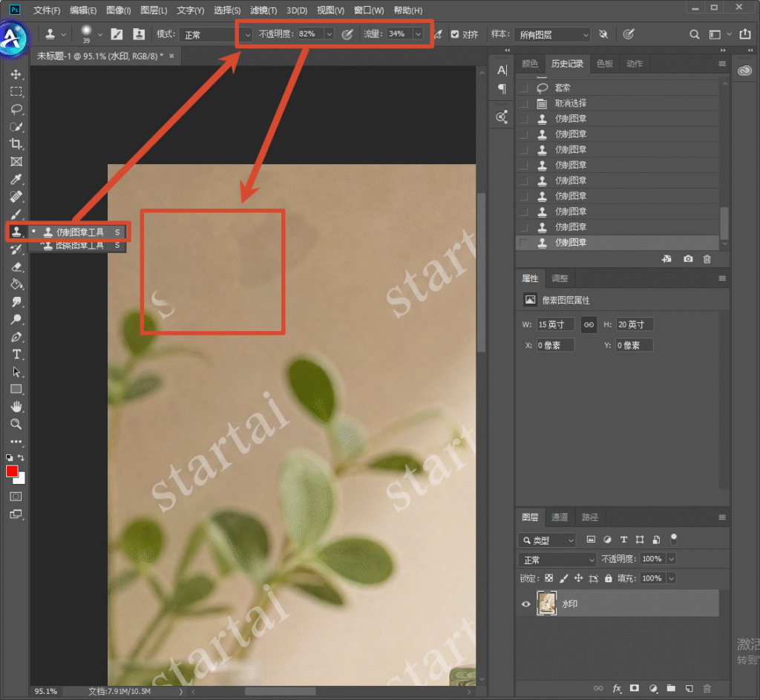The image size is (760, 700).
Task: Delete current history state trash icon
Action: (707, 259)
